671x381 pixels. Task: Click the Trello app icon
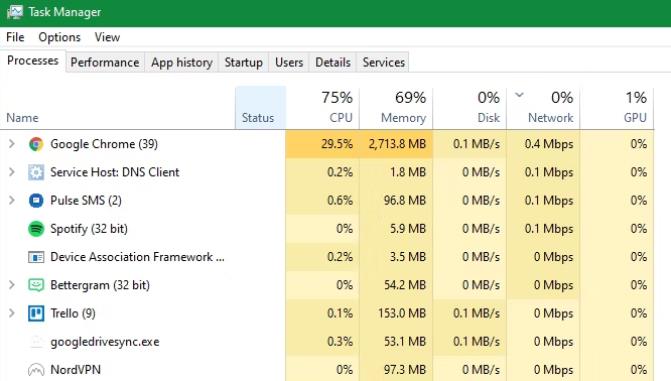36,313
